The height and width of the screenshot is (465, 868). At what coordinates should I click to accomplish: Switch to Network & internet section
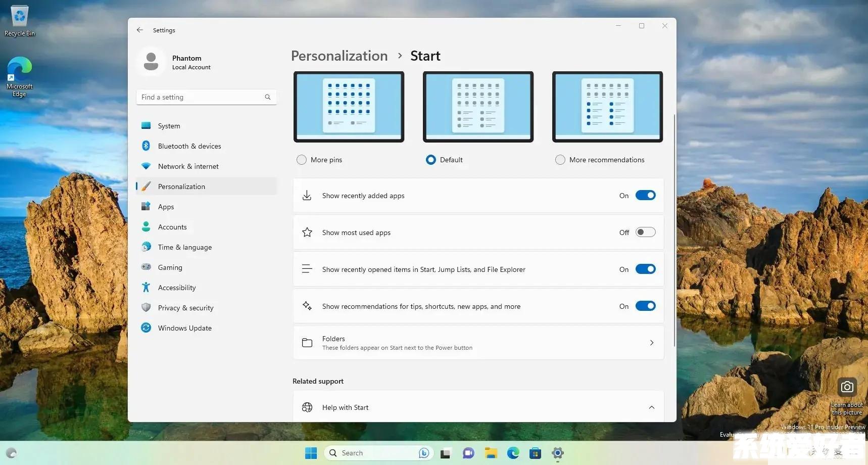click(188, 166)
